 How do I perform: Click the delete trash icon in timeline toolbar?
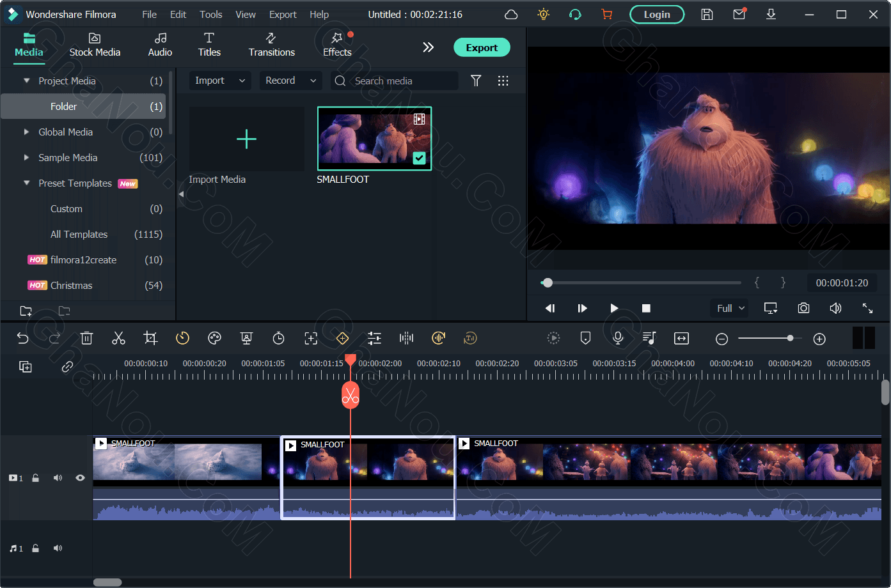coord(87,338)
